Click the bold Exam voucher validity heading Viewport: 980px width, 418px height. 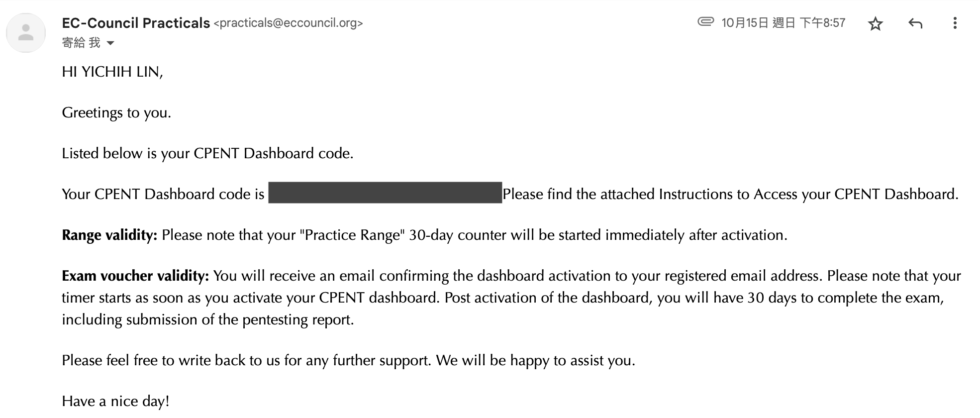[x=135, y=276]
